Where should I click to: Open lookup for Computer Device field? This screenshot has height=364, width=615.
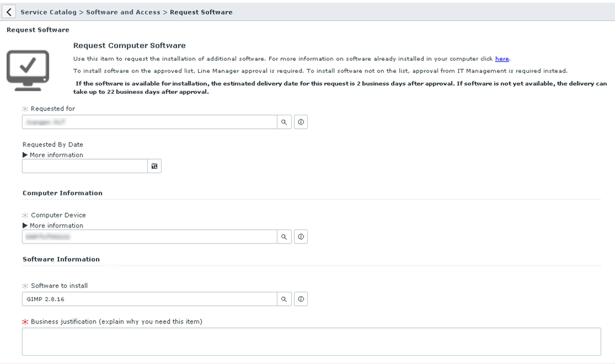coord(284,237)
